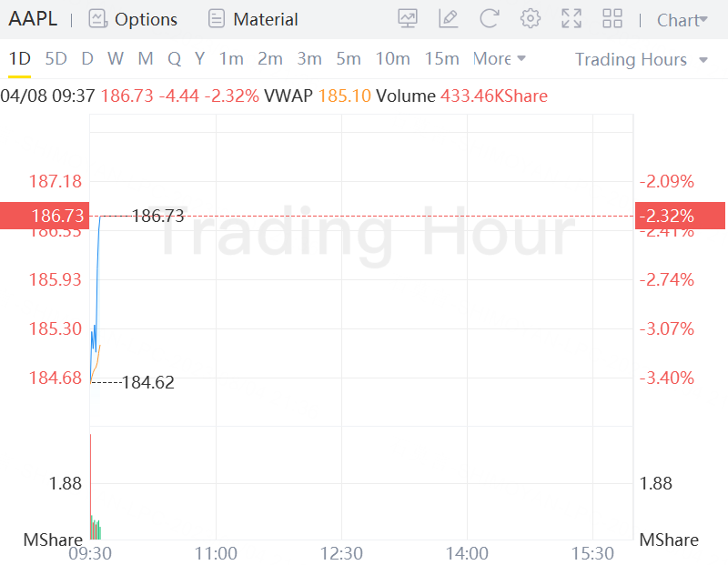Select the drawing pencil tool icon
The height and width of the screenshot is (565, 728).
[x=449, y=19]
